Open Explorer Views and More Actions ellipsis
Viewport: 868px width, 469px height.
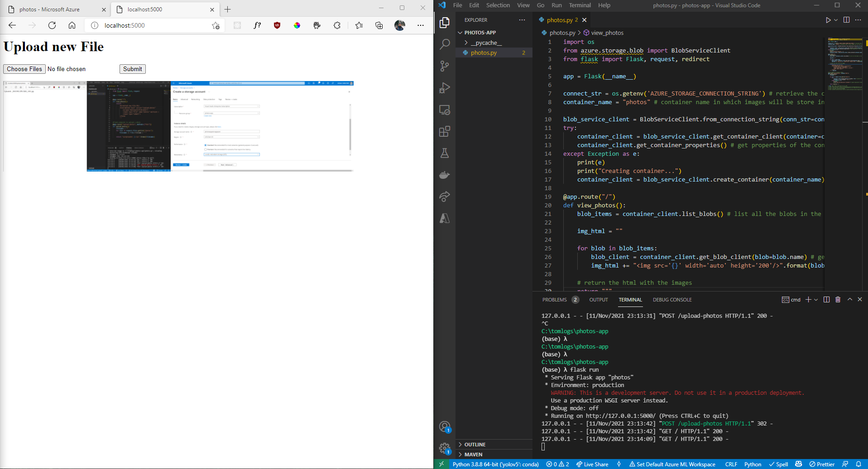click(522, 20)
